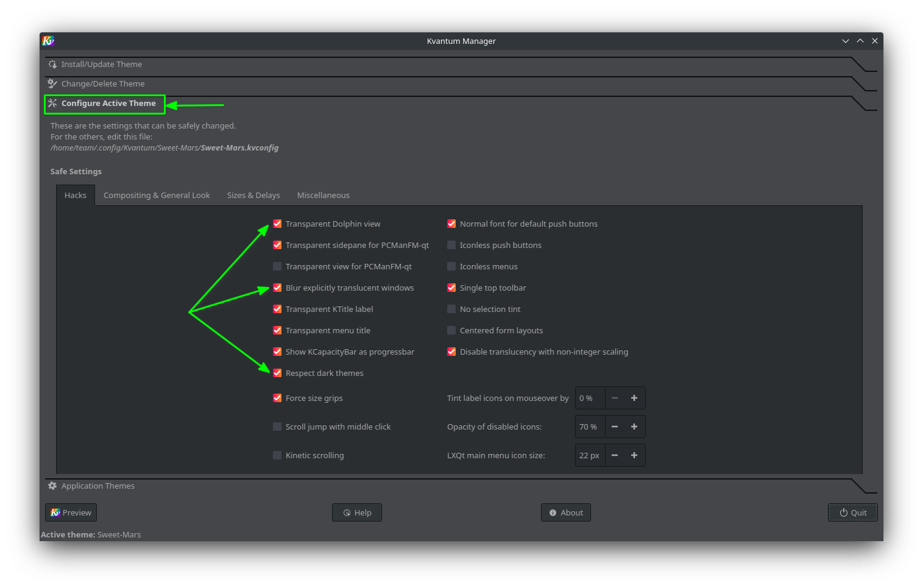The image size is (923, 588).
Task: Click the Application Themes gear icon
Action: click(52, 486)
